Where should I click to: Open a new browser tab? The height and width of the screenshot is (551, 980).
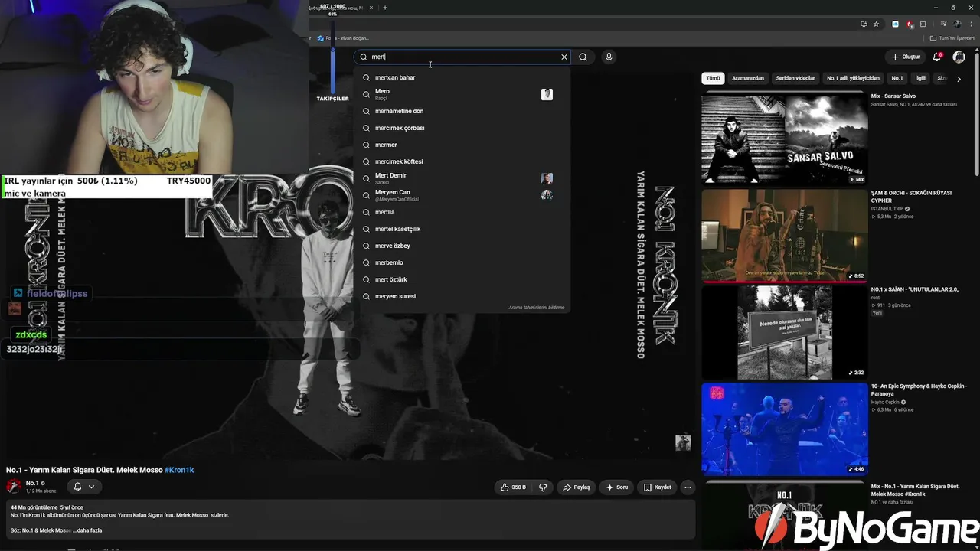point(385,8)
